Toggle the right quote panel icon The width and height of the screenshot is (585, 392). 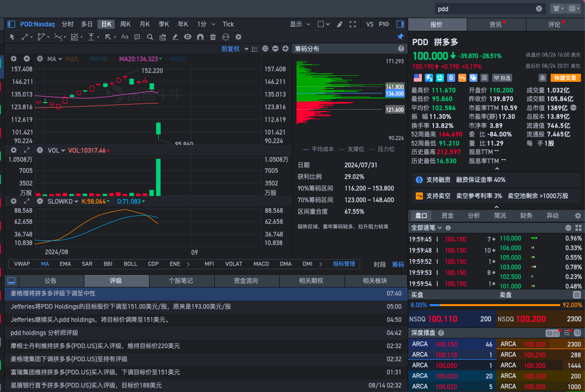coord(400,24)
